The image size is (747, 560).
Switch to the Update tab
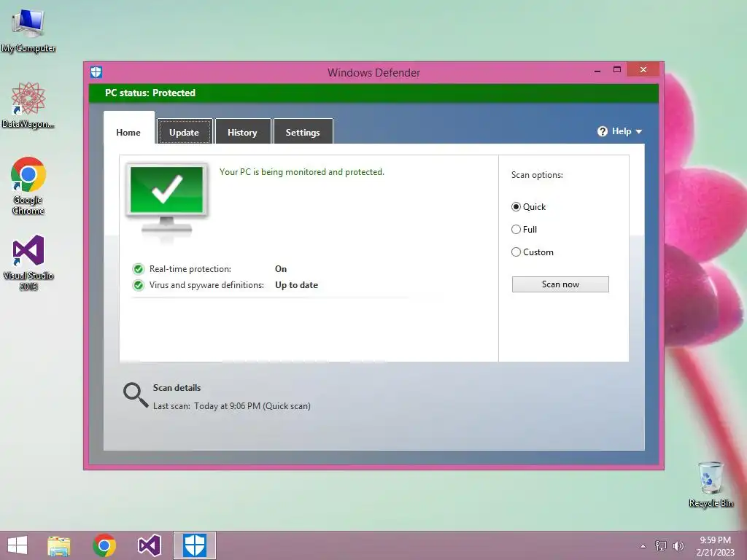coord(185,133)
